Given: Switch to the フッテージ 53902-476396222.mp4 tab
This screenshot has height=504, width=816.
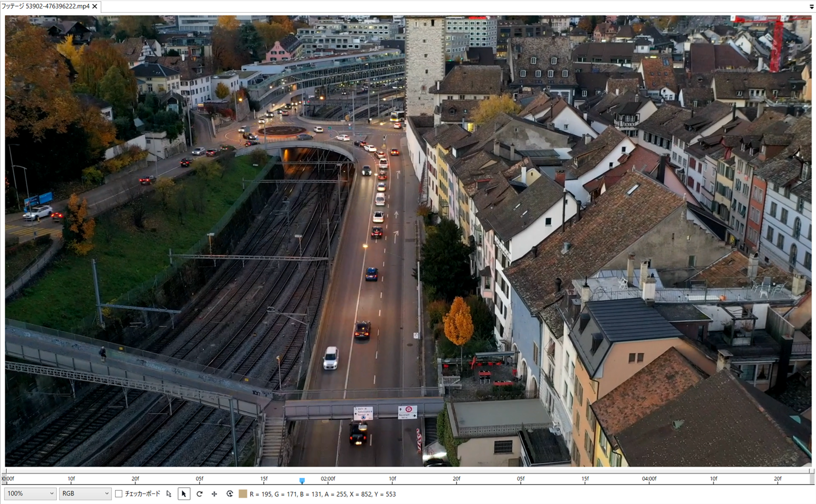Looking at the screenshot, I should pyautogui.click(x=45, y=6).
